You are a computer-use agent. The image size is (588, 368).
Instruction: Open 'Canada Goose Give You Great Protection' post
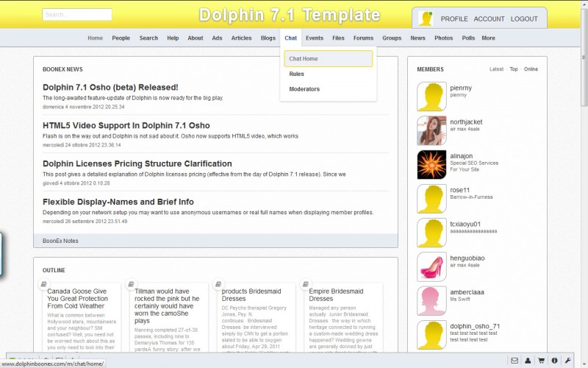pyautogui.click(x=78, y=299)
